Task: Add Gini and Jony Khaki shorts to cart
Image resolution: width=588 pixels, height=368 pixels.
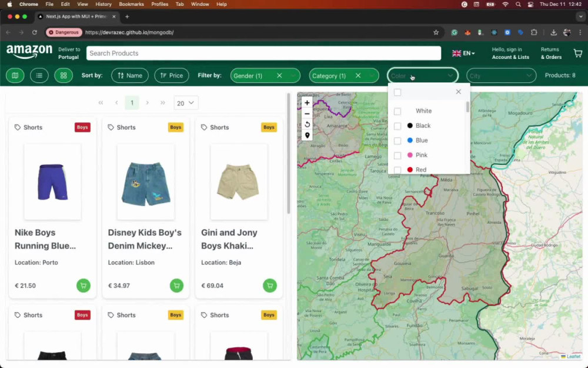Action: [270, 286]
